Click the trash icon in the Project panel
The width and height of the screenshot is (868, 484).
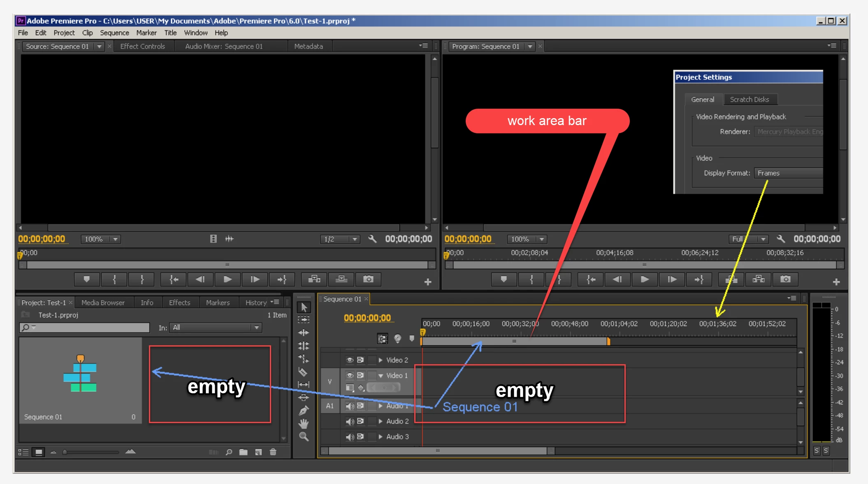273,452
